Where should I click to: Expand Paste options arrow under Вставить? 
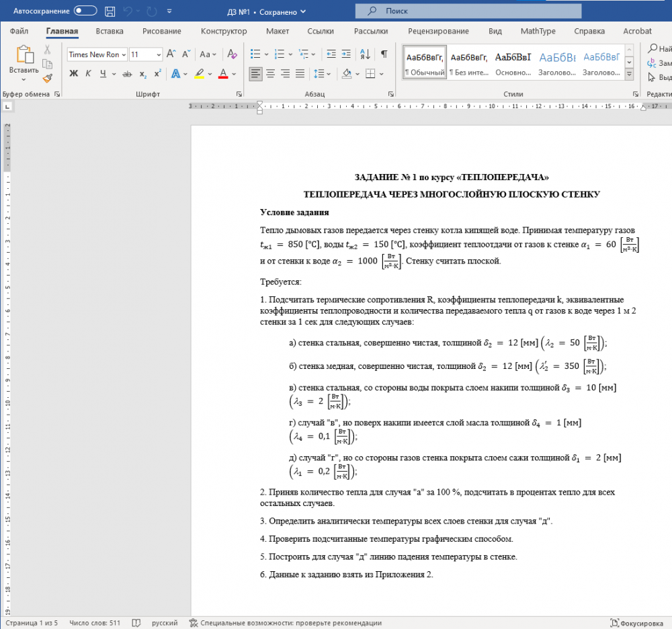point(24,80)
